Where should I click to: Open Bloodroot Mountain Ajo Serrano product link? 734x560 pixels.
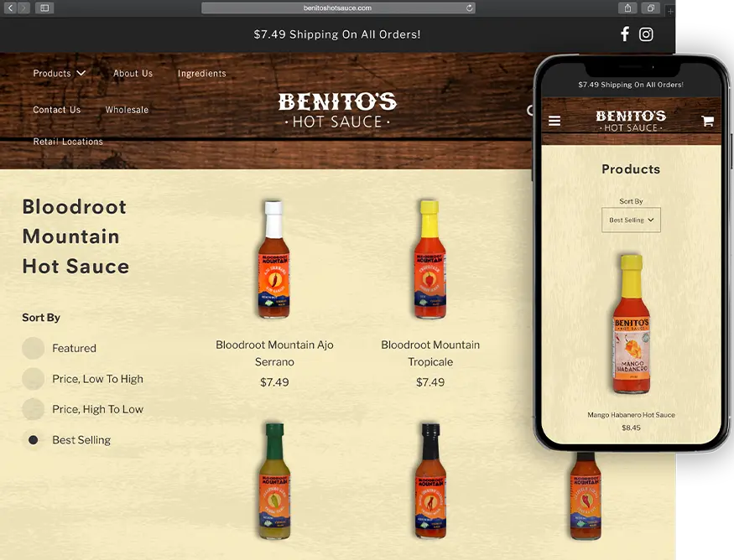click(274, 353)
